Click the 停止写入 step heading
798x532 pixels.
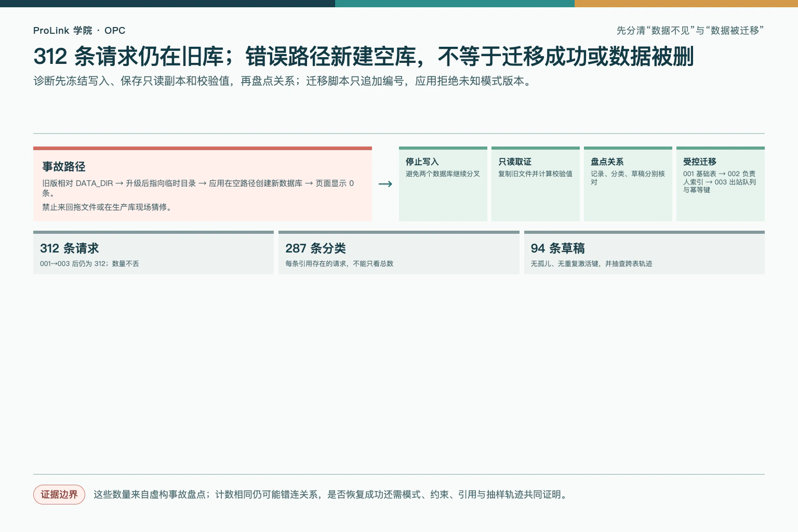click(422, 162)
